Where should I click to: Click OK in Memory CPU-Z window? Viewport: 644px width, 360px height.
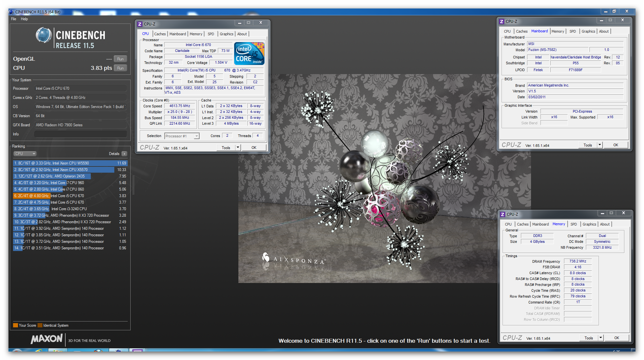(x=617, y=338)
